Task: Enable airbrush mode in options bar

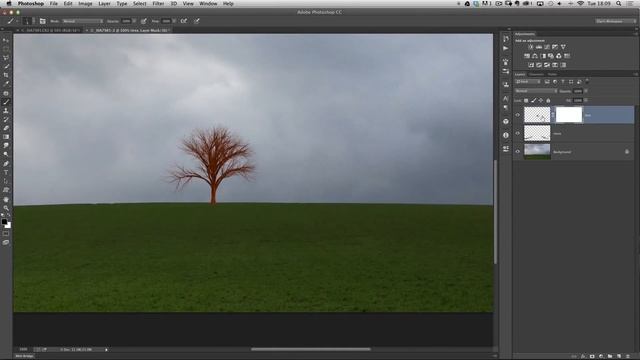Action: coord(184,21)
